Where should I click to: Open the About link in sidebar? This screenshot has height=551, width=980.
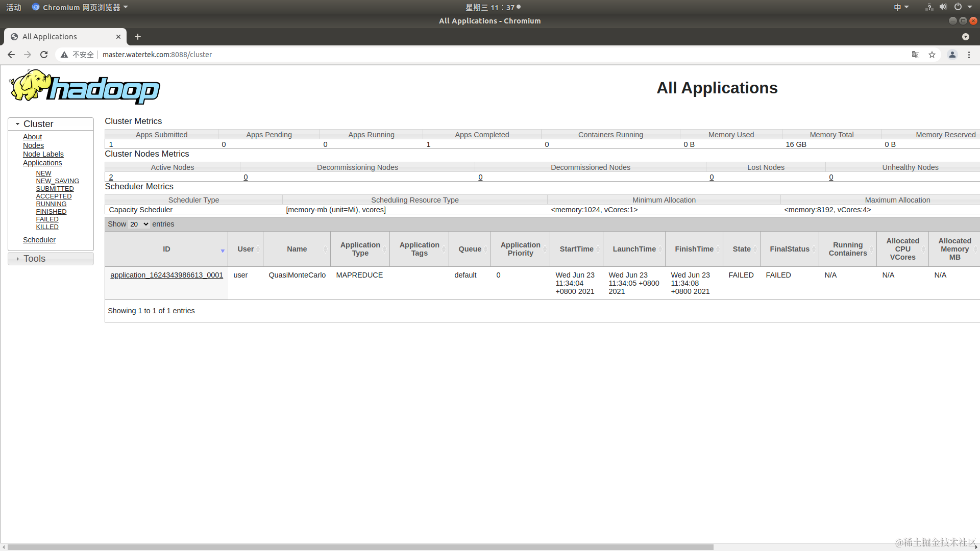[32, 137]
